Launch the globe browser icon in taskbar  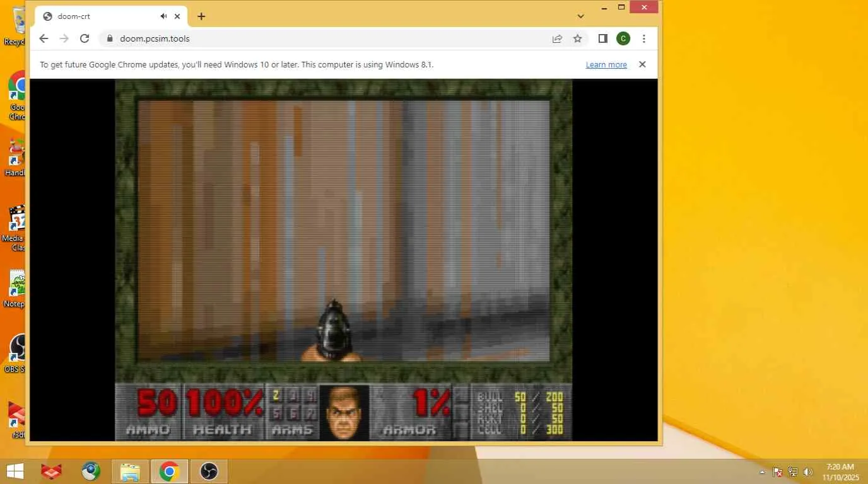pos(91,471)
